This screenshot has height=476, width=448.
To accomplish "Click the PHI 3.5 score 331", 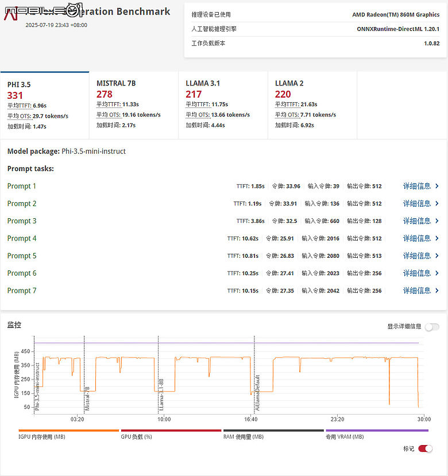I will (15, 95).
